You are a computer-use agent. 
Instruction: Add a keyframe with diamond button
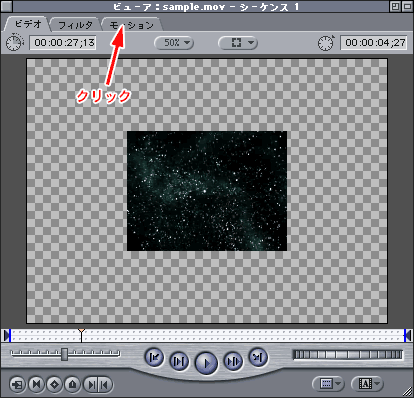(x=54, y=385)
